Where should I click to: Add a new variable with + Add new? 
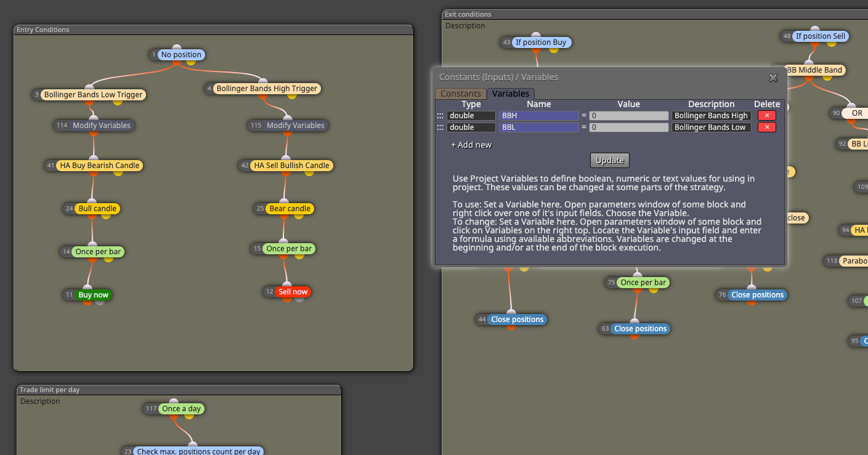471,145
